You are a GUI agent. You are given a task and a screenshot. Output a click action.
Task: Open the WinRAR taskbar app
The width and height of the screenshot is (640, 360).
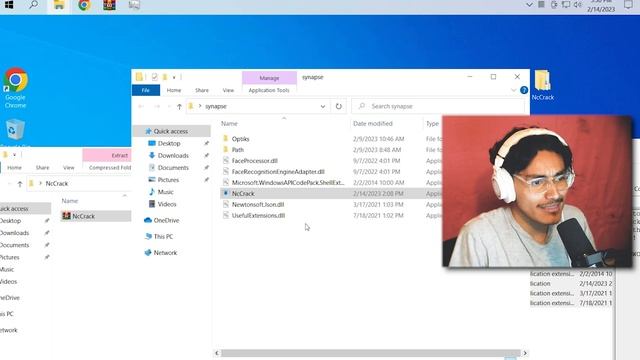pyautogui.click(x=109, y=5)
